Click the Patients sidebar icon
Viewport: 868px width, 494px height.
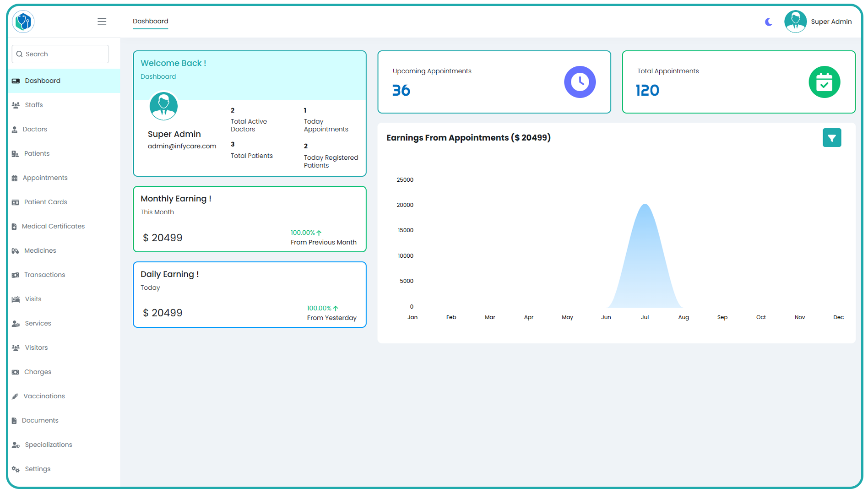[15, 154]
